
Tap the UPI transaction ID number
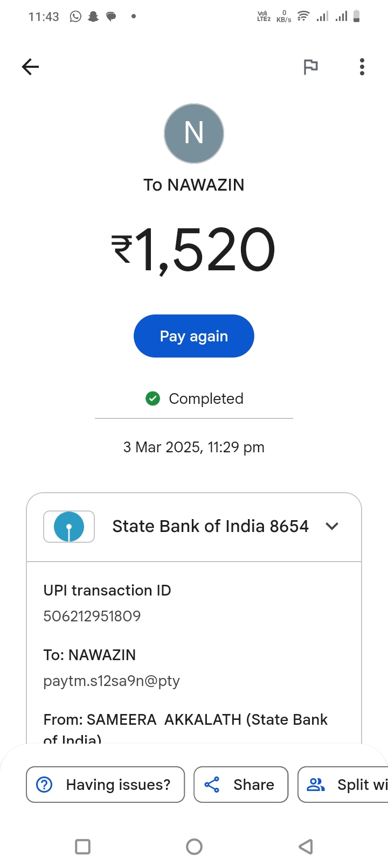tap(92, 616)
